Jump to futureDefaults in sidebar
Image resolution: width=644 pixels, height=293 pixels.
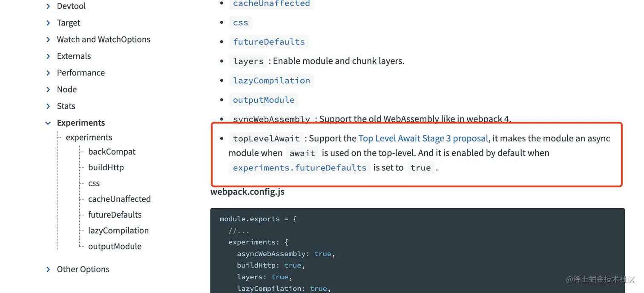click(115, 215)
